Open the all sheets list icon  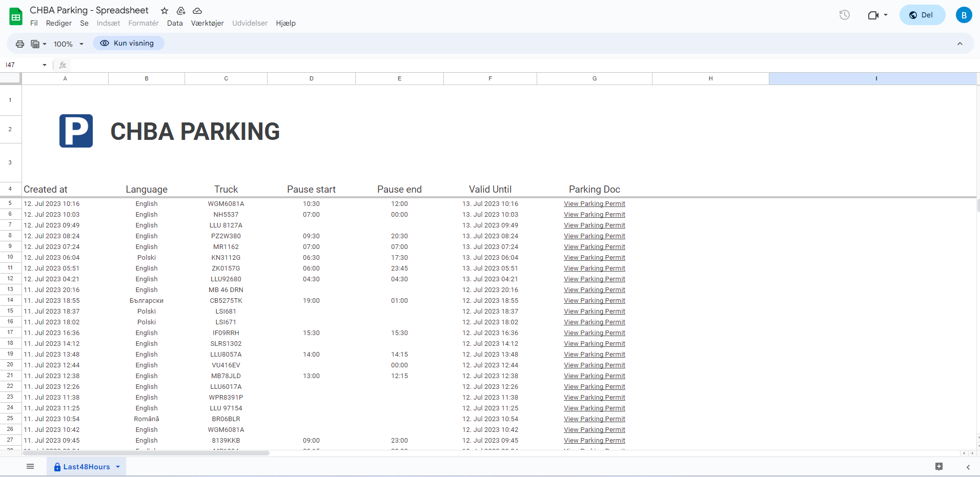coord(30,466)
